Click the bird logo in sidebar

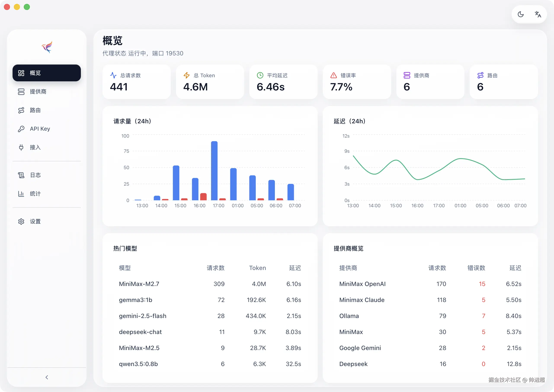coord(47,47)
